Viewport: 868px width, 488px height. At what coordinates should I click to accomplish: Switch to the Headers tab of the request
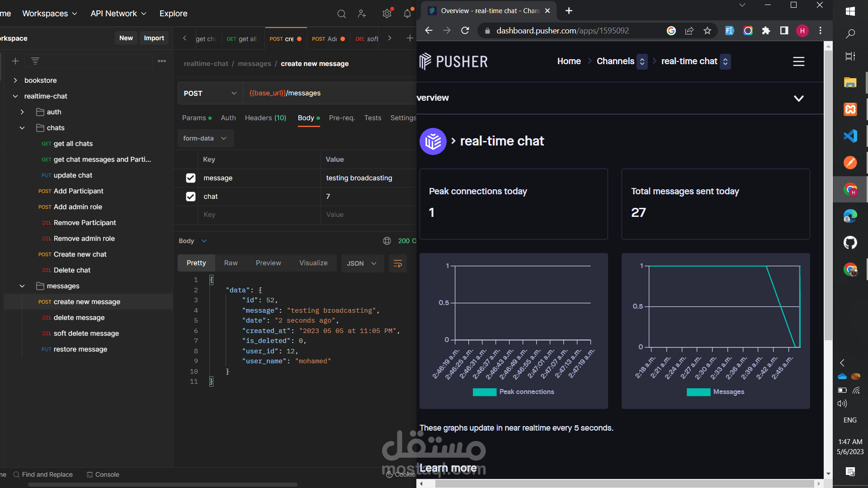pos(265,118)
